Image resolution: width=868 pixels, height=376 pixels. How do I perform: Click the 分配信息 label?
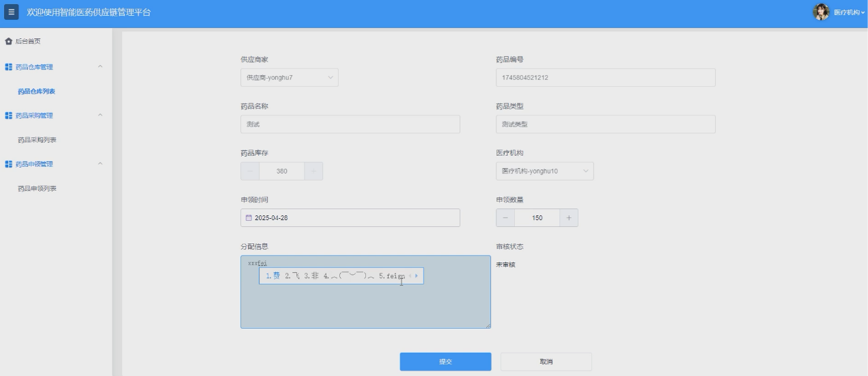coord(253,246)
